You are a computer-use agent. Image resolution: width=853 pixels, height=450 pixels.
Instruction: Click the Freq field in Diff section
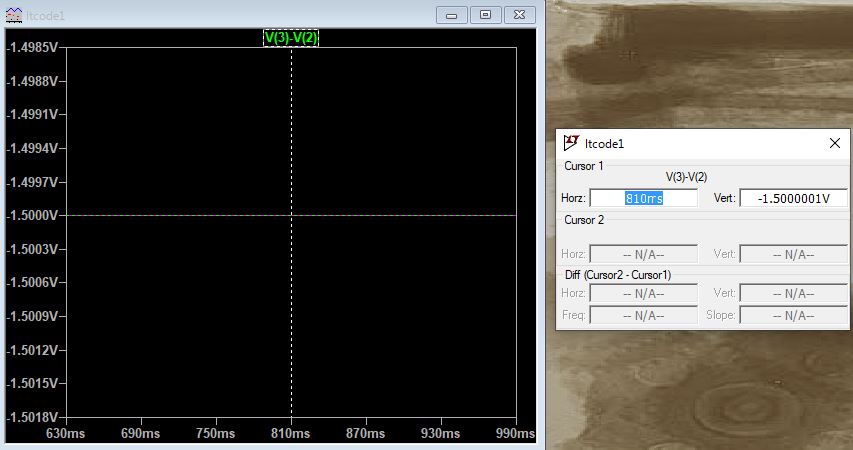click(643, 315)
